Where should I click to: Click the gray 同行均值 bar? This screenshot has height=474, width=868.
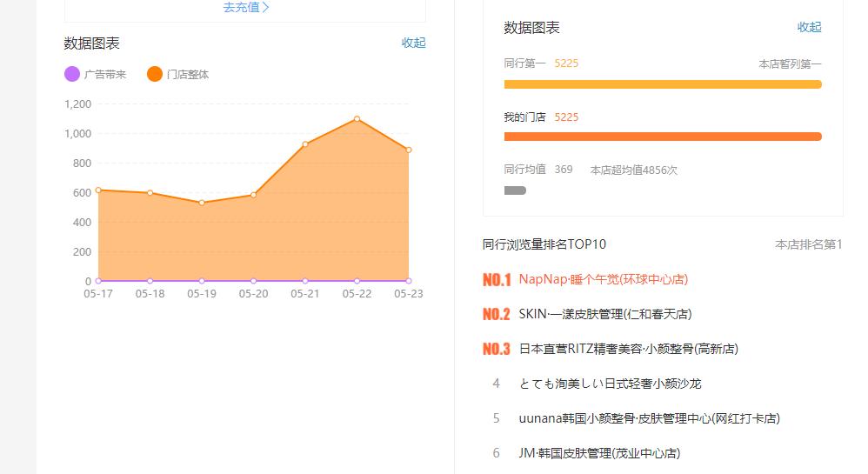[515, 190]
